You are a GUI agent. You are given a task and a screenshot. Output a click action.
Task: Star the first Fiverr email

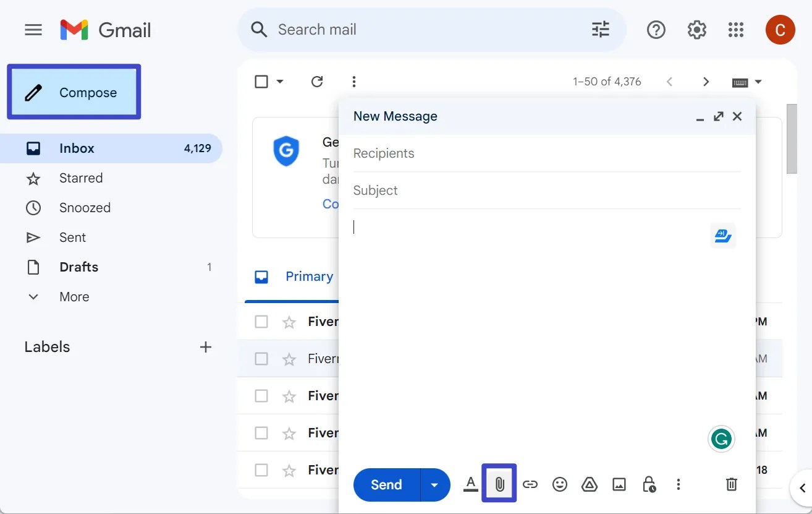[x=289, y=321]
